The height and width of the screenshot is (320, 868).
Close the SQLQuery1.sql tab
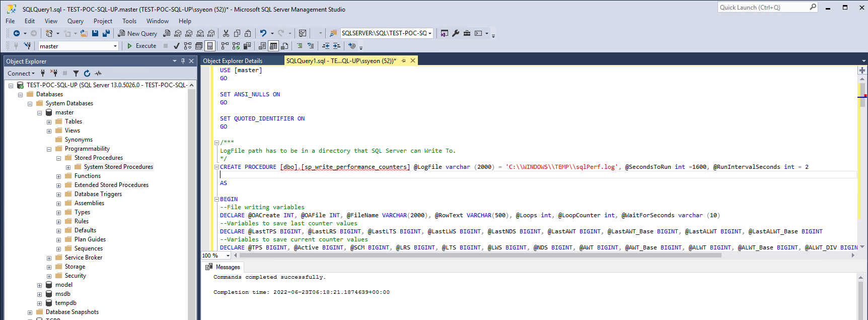[x=413, y=60]
